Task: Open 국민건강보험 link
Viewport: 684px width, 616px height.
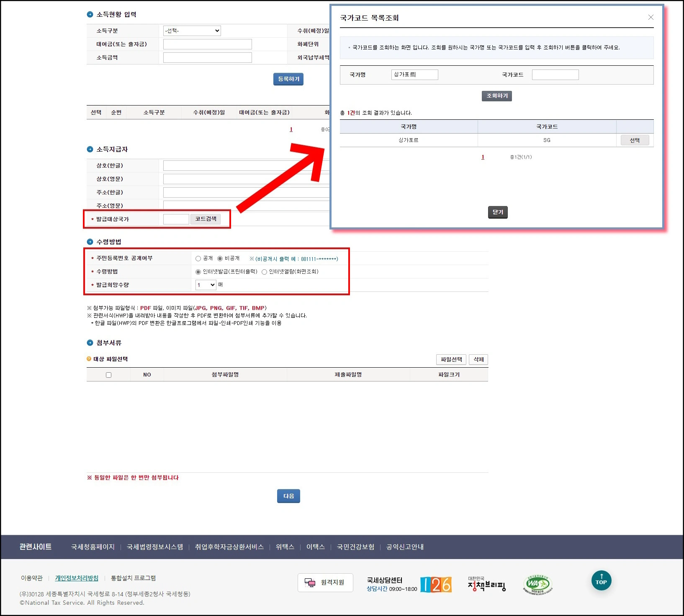Action: pyautogui.click(x=355, y=547)
